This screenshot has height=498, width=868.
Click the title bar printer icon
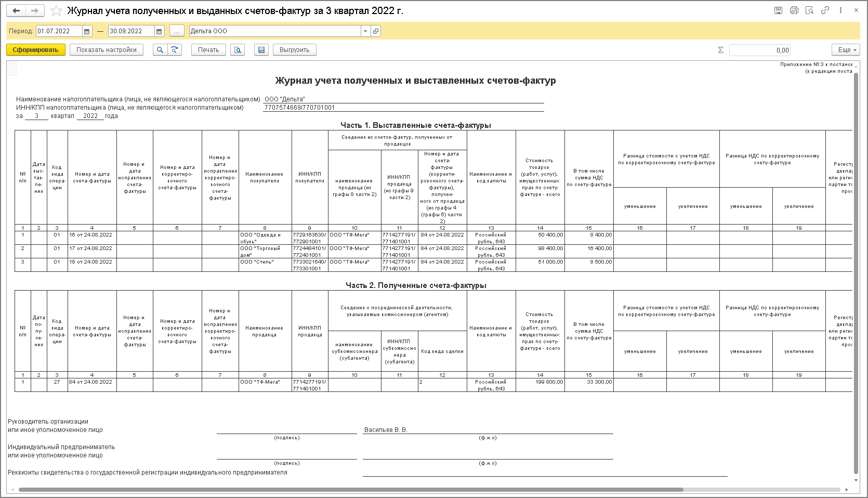794,10
